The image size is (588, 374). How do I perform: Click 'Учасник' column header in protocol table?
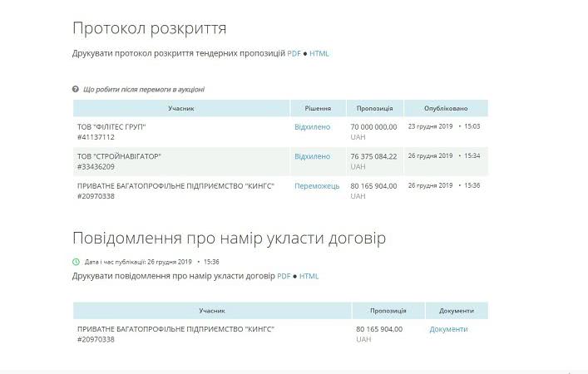180,108
